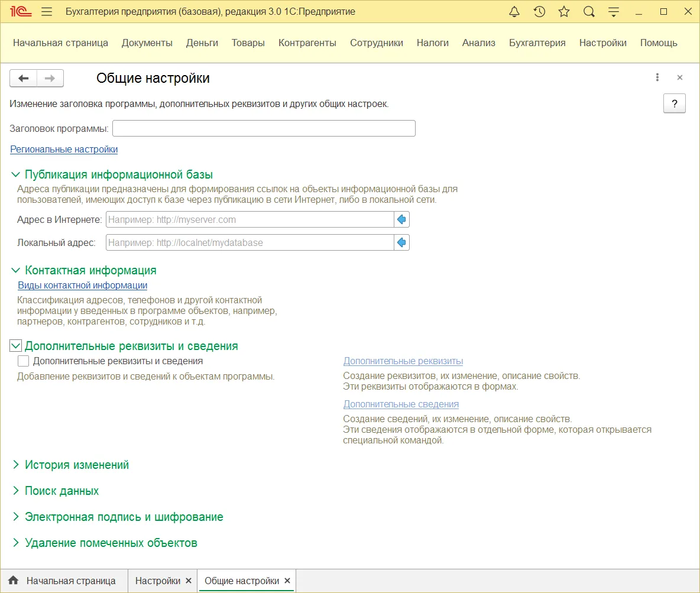Screen dimensions: 700x593
Task: Open the hamburger main menu
Action: coord(47,12)
